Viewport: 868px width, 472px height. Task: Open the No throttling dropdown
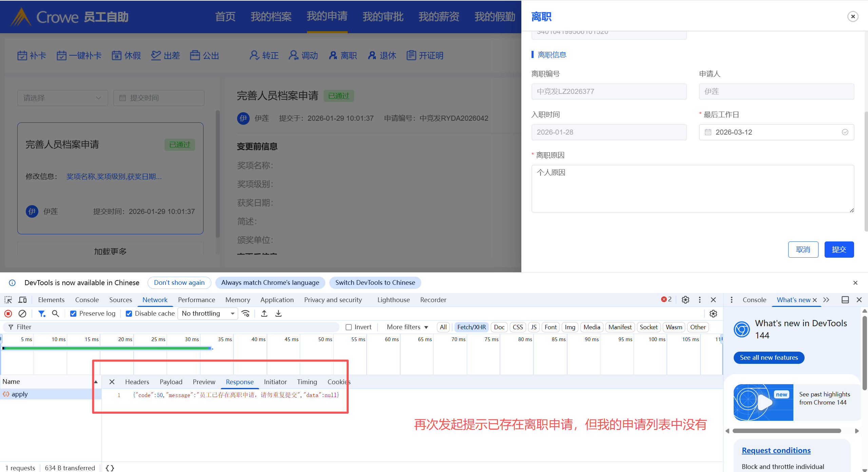pos(208,314)
